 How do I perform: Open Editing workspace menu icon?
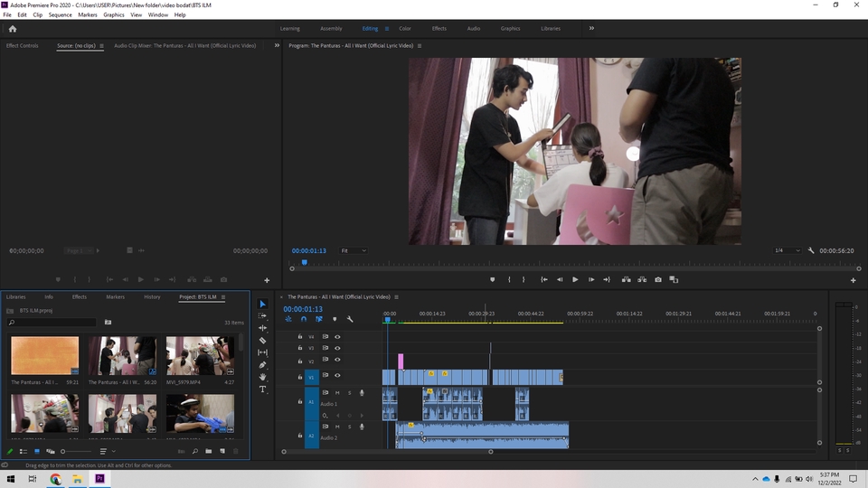click(x=386, y=29)
